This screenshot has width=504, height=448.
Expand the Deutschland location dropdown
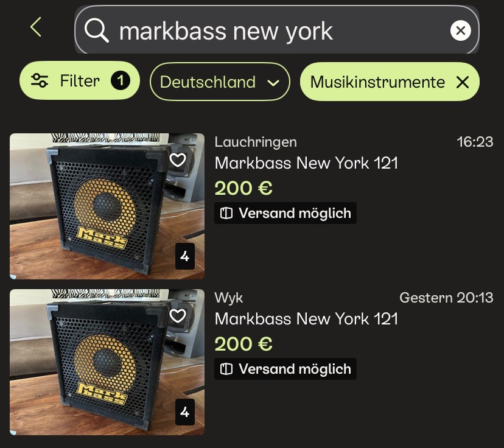pyautogui.click(x=220, y=82)
